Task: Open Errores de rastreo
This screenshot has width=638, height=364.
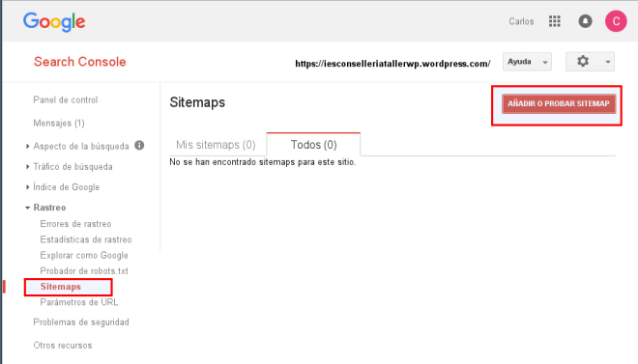Action: pyautogui.click(x=75, y=224)
